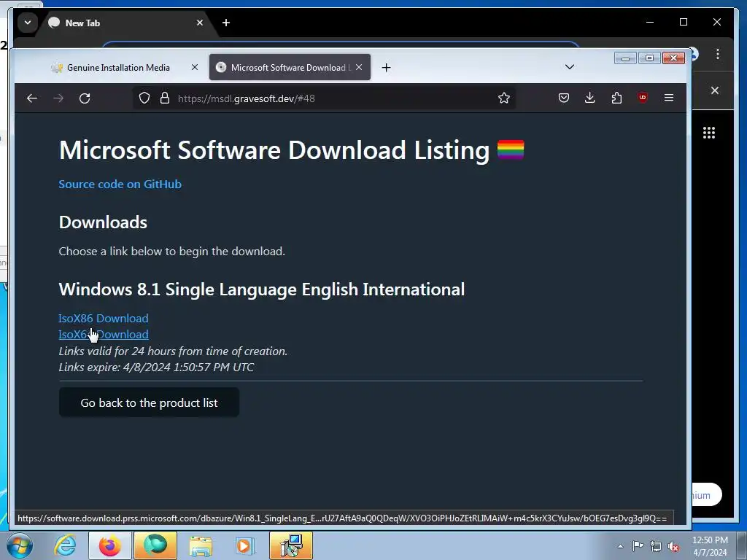Image resolution: width=747 pixels, height=560 pixels.
Task: Close New Tab in background browser
Action: pos(200,23)
